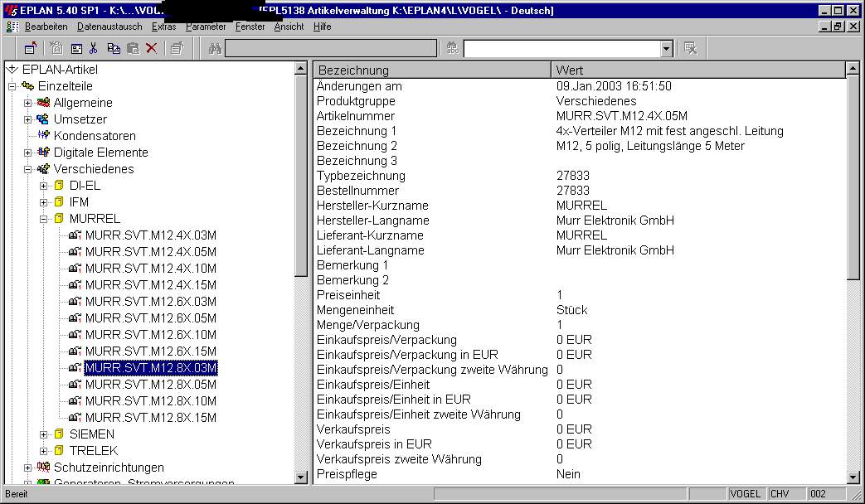Select article MURR.SVT.M12.8X.05M in the tree
865x504 pixels.
(151, 385)
